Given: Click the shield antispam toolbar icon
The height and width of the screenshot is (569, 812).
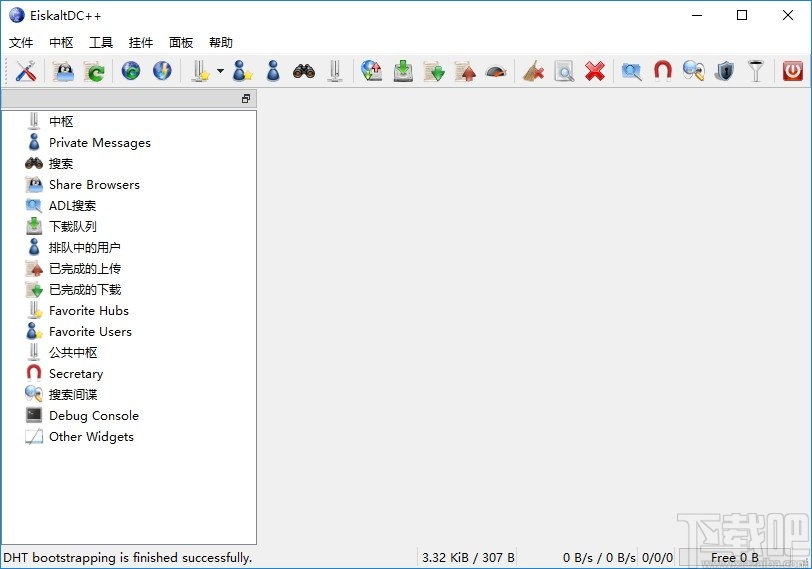Looking at the screenshot, I should pyautogui.click(x=725, y=71).
